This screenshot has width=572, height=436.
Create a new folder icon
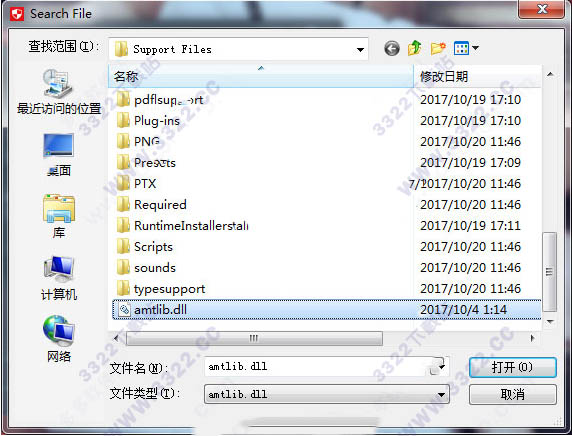(438, 48)
